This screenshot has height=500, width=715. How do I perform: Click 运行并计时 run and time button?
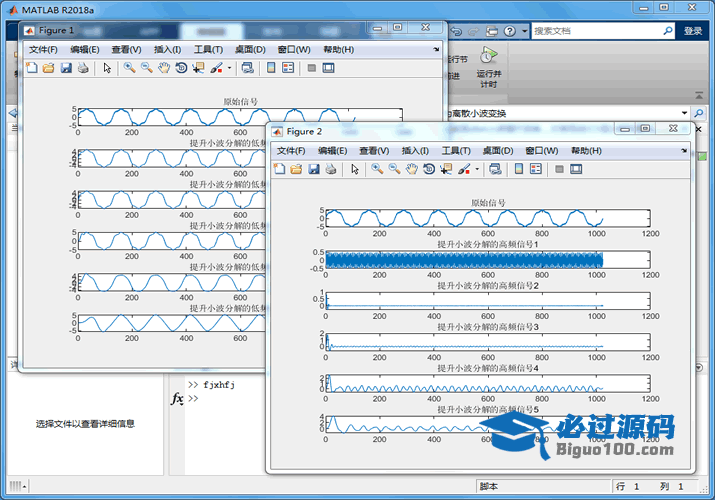(x=488, y=67)
